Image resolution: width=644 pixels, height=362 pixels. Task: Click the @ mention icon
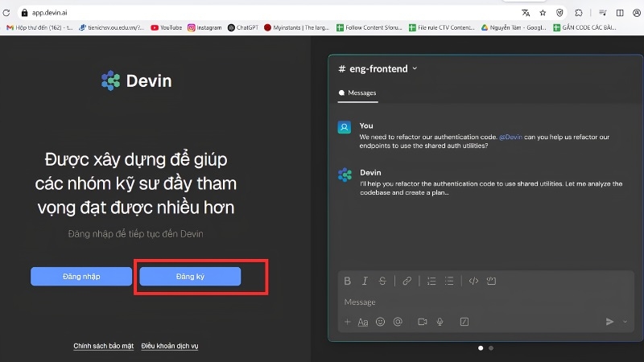click(x=398, y=322)
